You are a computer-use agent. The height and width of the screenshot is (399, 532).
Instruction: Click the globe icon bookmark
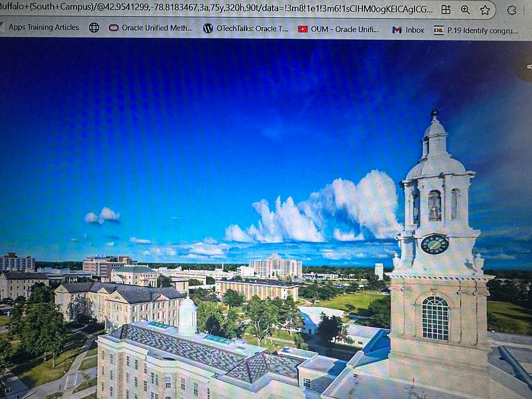[94, 28]
